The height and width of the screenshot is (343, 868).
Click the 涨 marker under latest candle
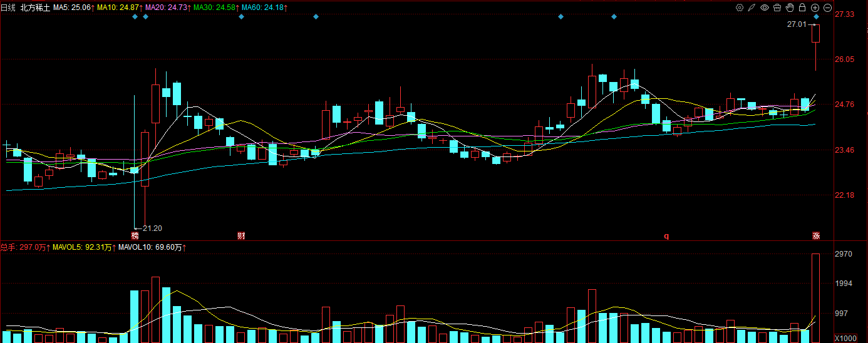tap(816, 236)
